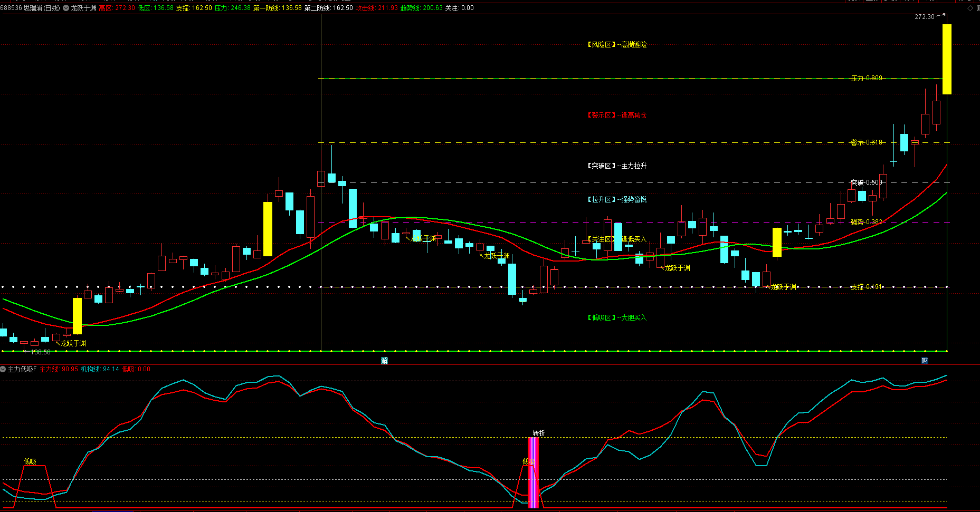Click the 支撑 0.191 level label
Screen dimensions: 980x512
(867, 287)
